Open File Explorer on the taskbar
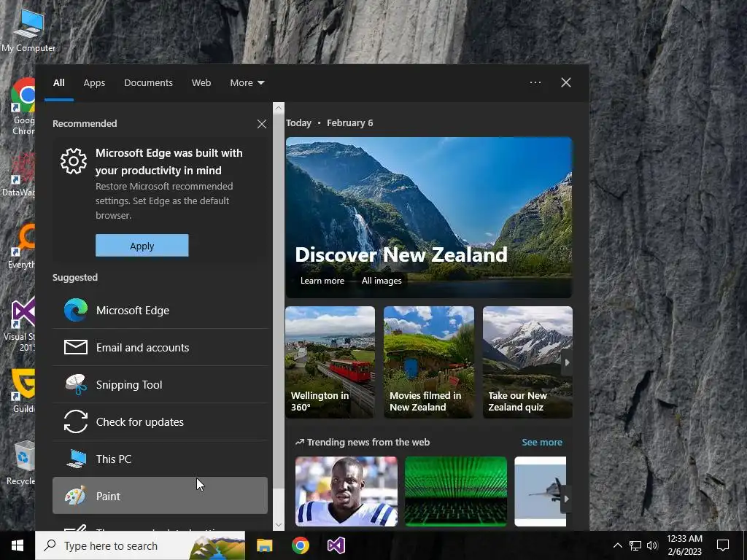The height and width of the screenshot is (560, 747). pos(264,545)
